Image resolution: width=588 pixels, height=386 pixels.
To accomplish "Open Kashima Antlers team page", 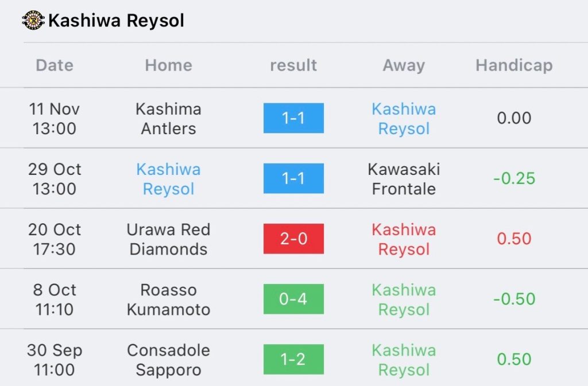I will click(168, 119).
